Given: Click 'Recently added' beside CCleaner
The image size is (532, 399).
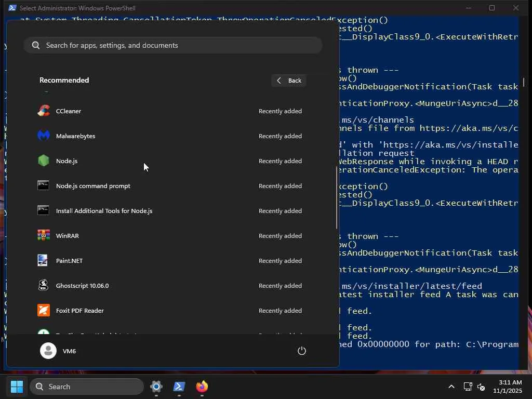Looking at the screenshot, I should tap(280, 111).
